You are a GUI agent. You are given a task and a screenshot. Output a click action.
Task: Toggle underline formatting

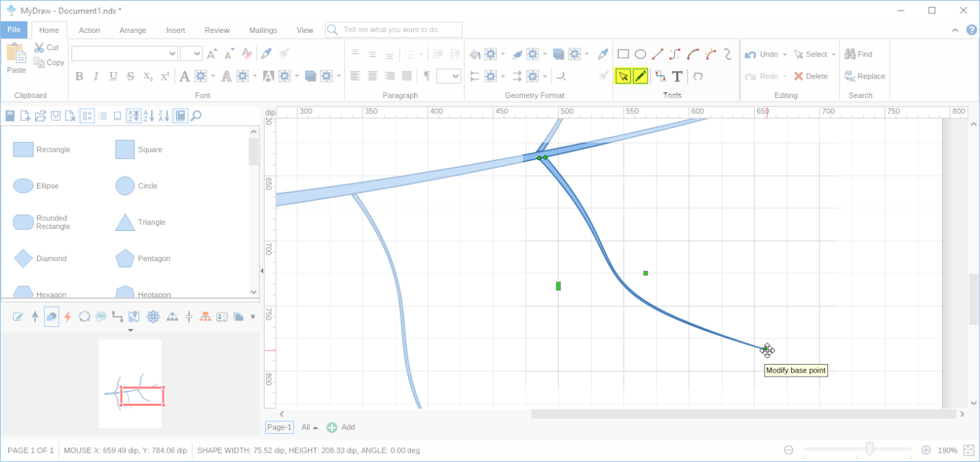113,76
